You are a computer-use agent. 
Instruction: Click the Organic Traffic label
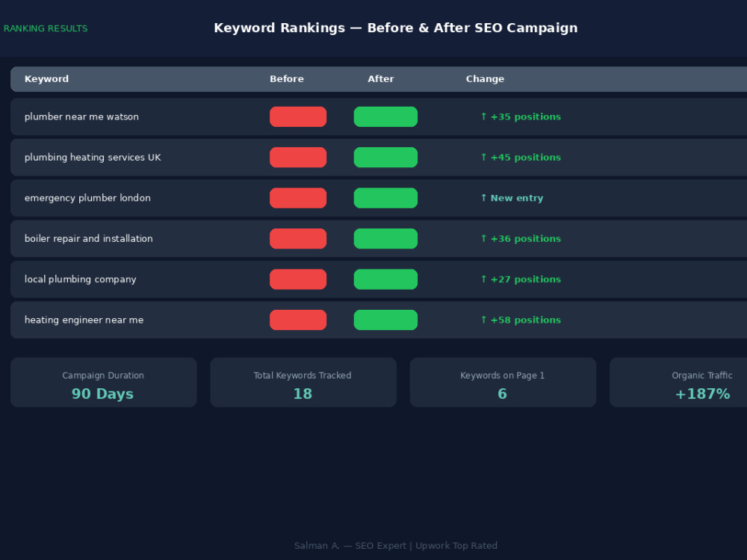pyautogui.click(x=702, y=376)
